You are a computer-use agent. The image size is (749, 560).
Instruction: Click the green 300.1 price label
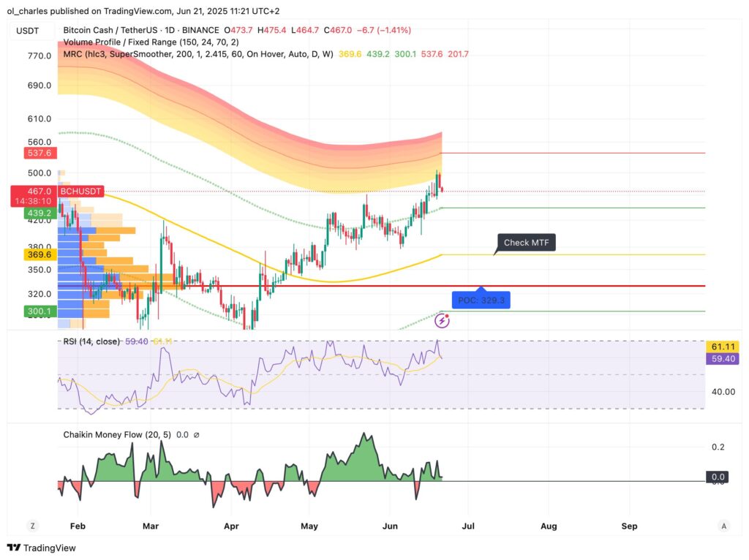(37, 312)
